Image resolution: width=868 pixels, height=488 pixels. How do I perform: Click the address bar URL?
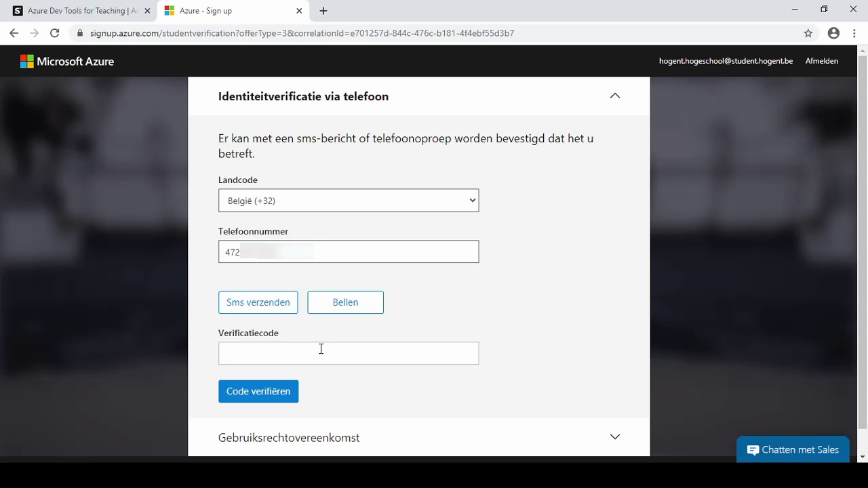point(302,33)
